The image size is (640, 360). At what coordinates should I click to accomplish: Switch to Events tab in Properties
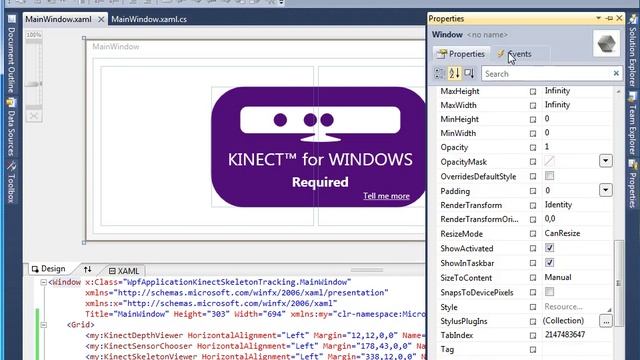[514, 54]
